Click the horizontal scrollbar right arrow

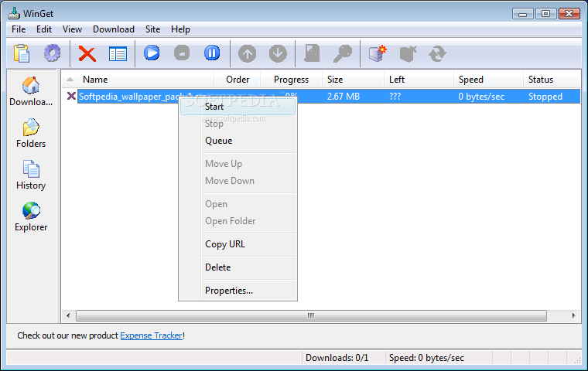(x=573, y=315)
